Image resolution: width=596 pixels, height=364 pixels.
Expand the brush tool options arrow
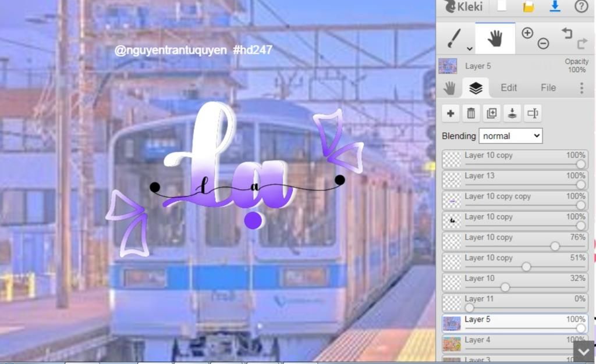[470, 48]
